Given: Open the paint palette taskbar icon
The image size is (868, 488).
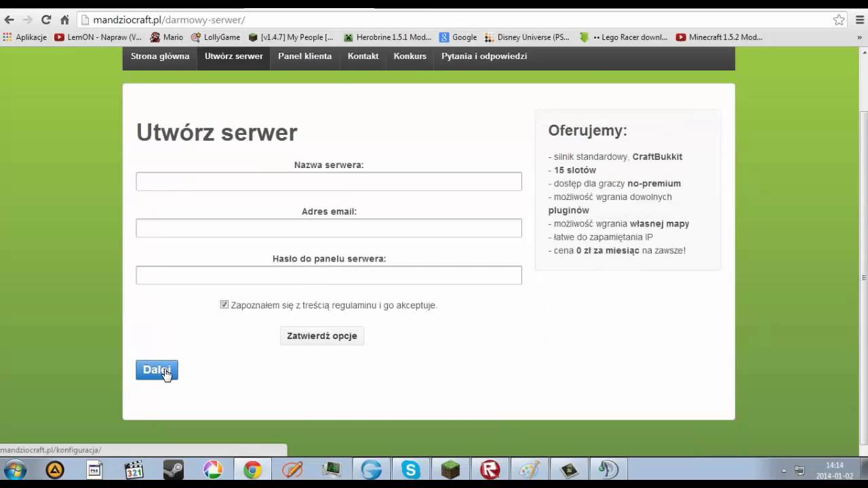Looking at the screenshot, I should pos(529,470).
